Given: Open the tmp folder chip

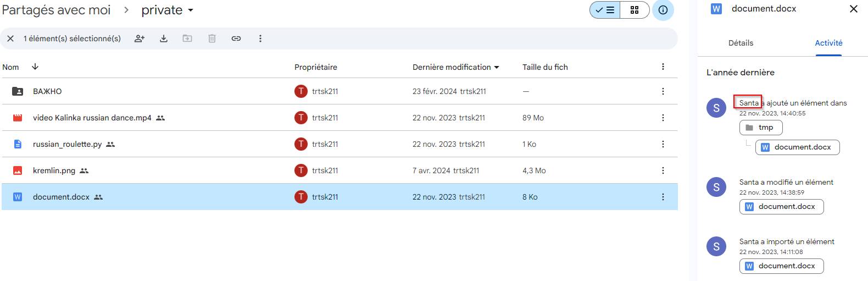Looking at the screenshot, I should point(761,128).
